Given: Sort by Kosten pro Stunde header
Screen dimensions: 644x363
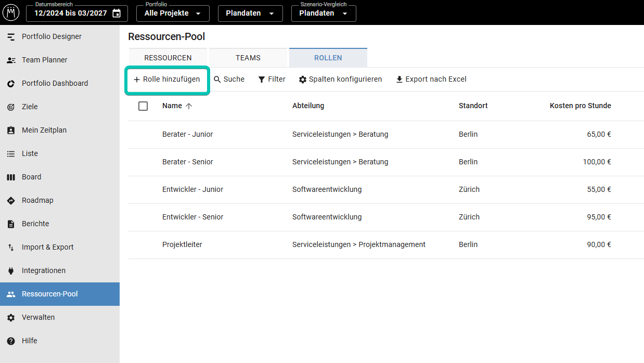Looking at the screenshot, I should coord(580,106).
